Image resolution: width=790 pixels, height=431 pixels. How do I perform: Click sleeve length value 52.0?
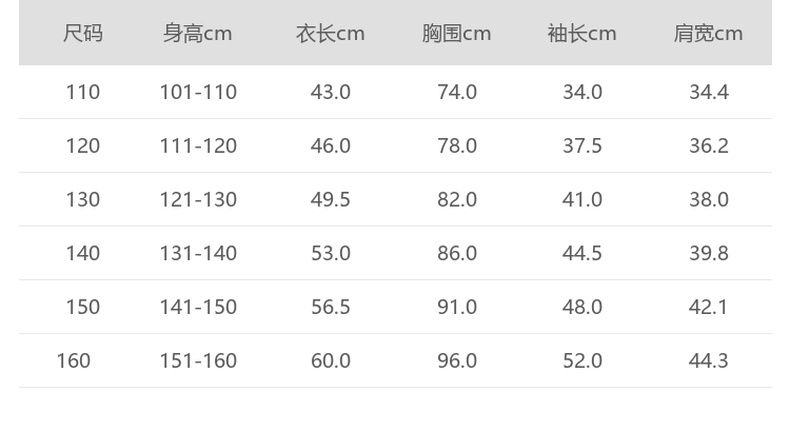(x=582, y=360)
